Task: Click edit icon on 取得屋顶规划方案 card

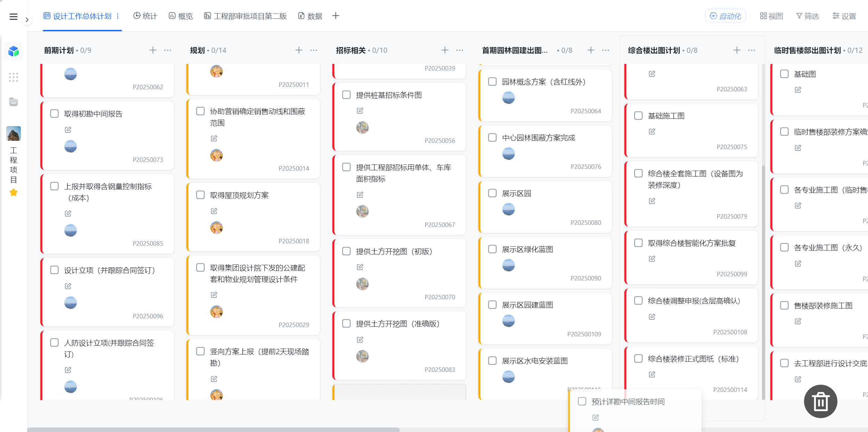Action: (214, 211)
